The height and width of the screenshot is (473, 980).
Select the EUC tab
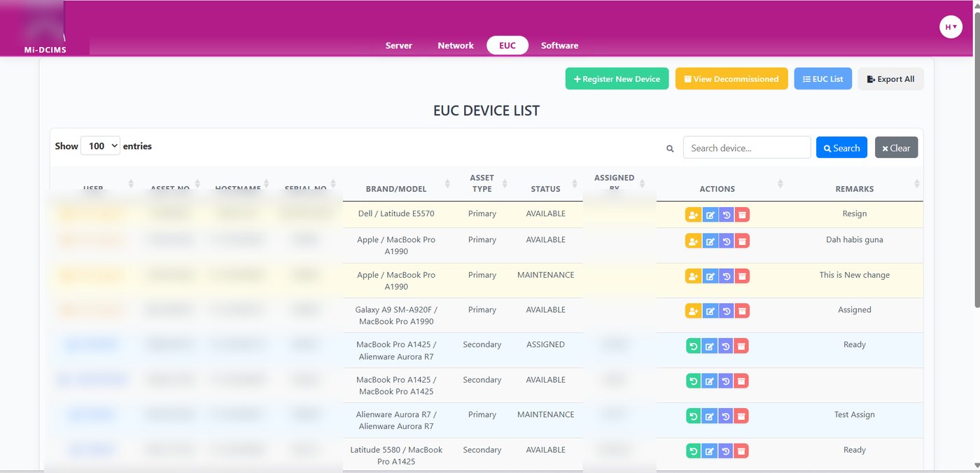(x=507, y=45)
